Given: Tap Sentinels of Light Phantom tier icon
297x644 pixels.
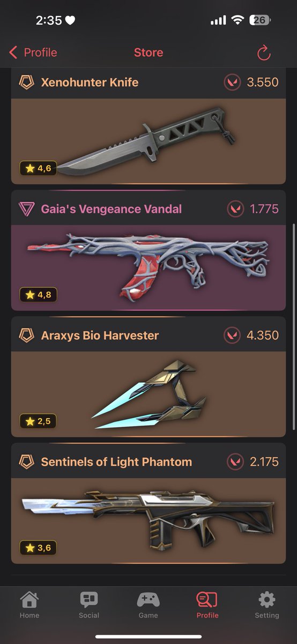Looking at the screenshot, I should point(26,462).
